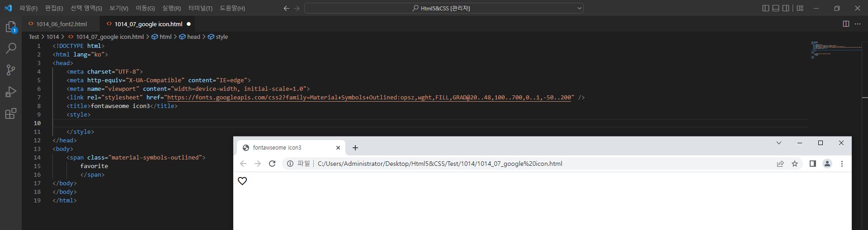Image resolution: width=868 pixels, height=230 pixels.
Task: Open the 보기(V) menu
Action: coord(119,8)
